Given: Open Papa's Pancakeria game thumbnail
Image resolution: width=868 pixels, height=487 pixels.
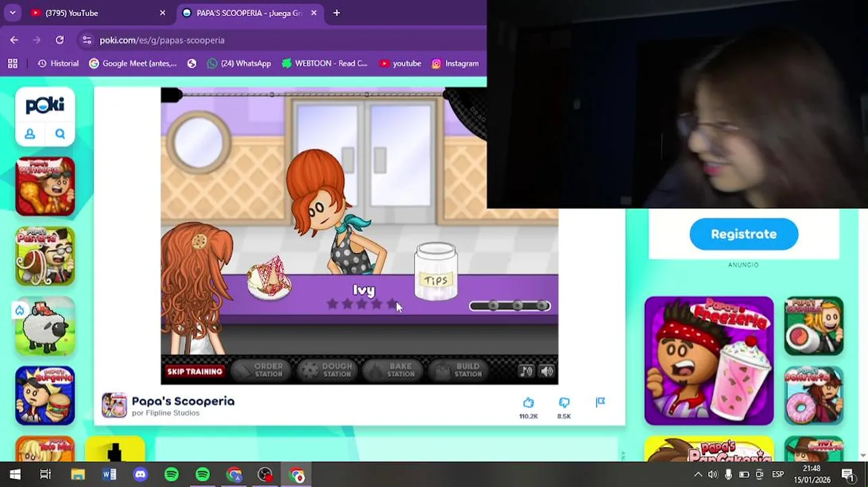Looking at the screenshot, I should pyautogui.click(x=709, y=448).
